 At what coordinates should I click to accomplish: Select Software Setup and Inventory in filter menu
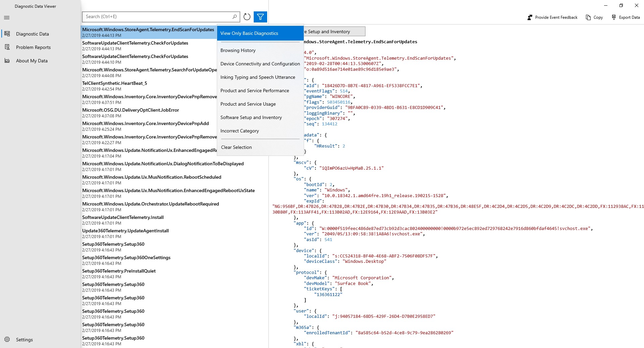pyautogui.click(x=251, y=117)
